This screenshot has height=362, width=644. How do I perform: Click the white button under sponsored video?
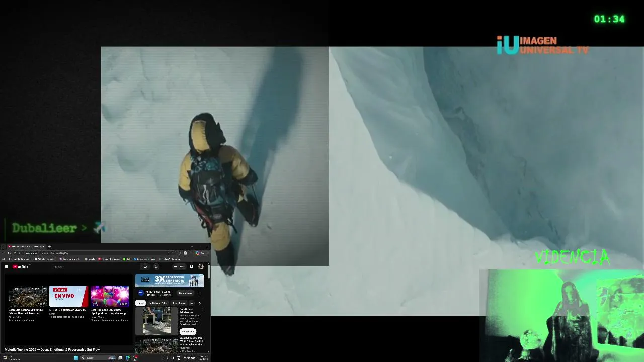click(x=188, y=331)
